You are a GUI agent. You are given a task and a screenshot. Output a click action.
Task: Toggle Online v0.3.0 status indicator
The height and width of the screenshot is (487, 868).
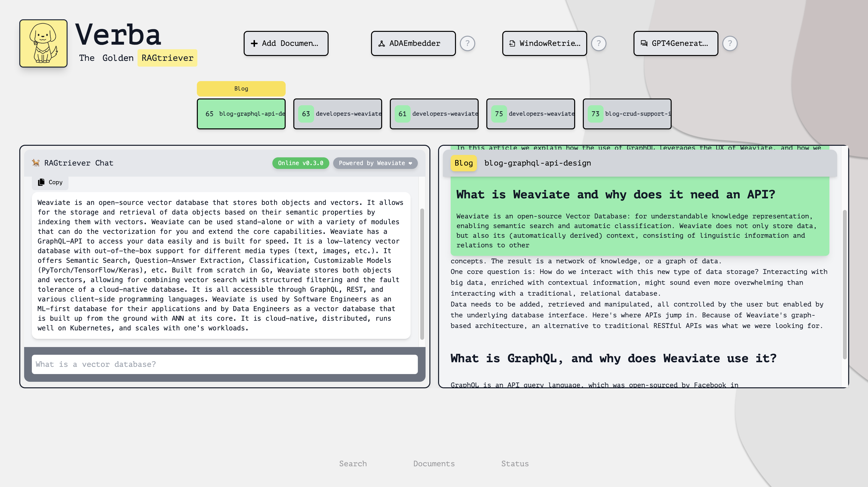pos(299,163)
